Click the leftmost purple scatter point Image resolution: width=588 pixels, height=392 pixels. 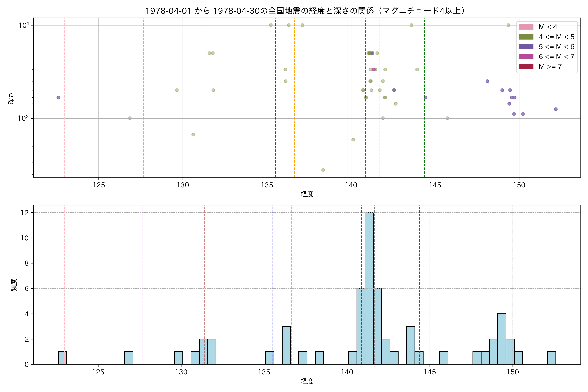[x=58, y=98]
